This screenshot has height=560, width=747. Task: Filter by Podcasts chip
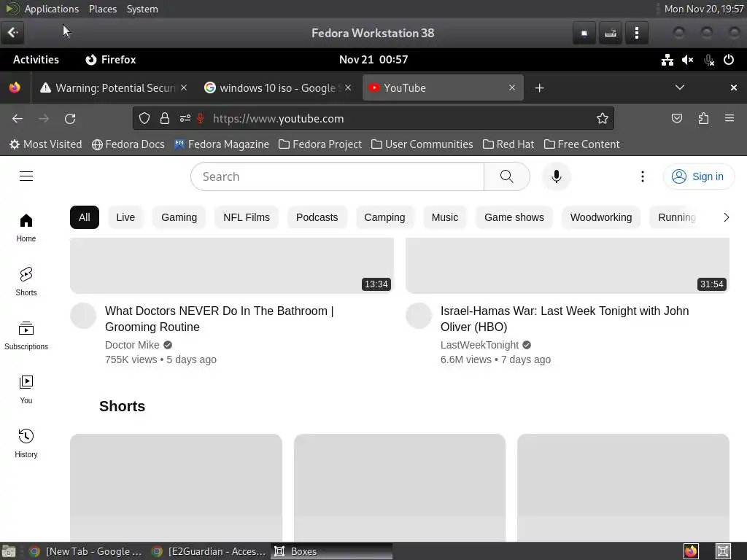[x=317, y=217]
